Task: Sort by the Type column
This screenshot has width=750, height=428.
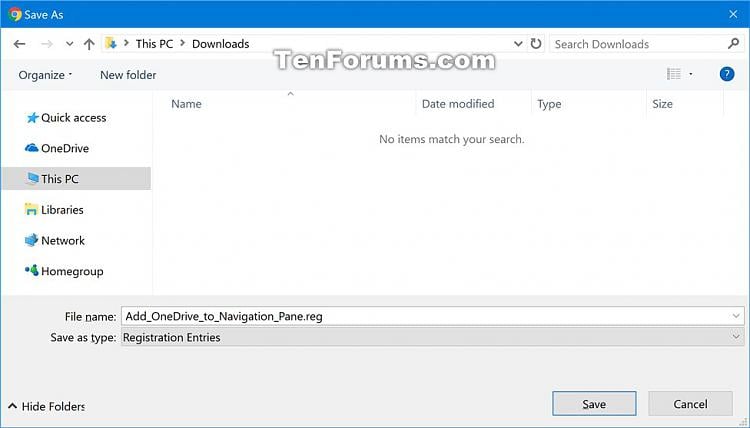Action: (x=549, y=104)
